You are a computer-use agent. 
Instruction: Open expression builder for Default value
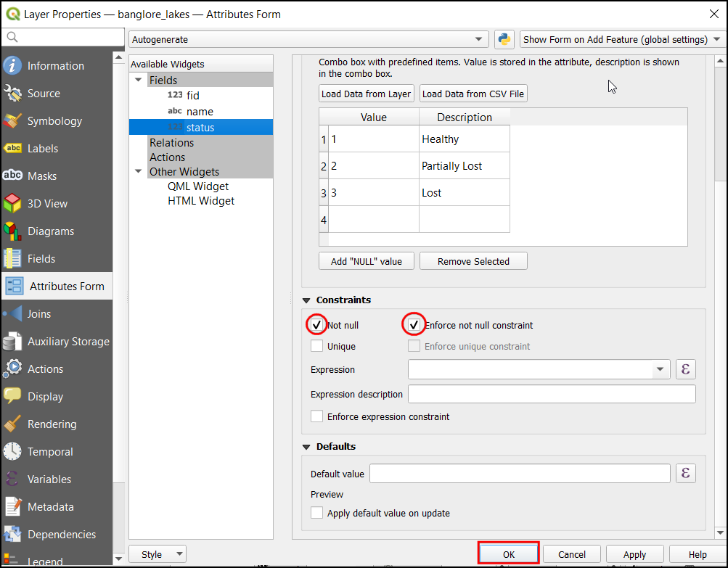click(685, 473)
